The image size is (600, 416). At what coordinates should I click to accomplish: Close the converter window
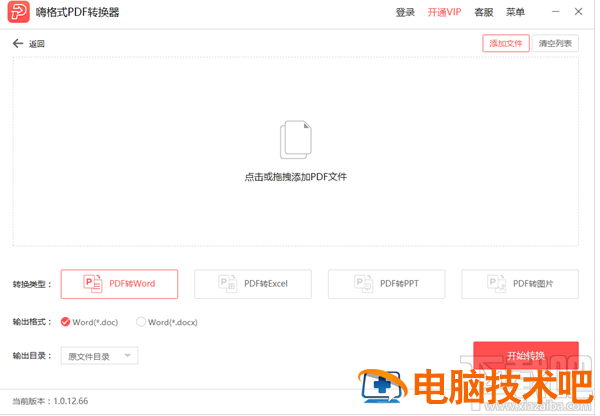[x=579, y=12]
